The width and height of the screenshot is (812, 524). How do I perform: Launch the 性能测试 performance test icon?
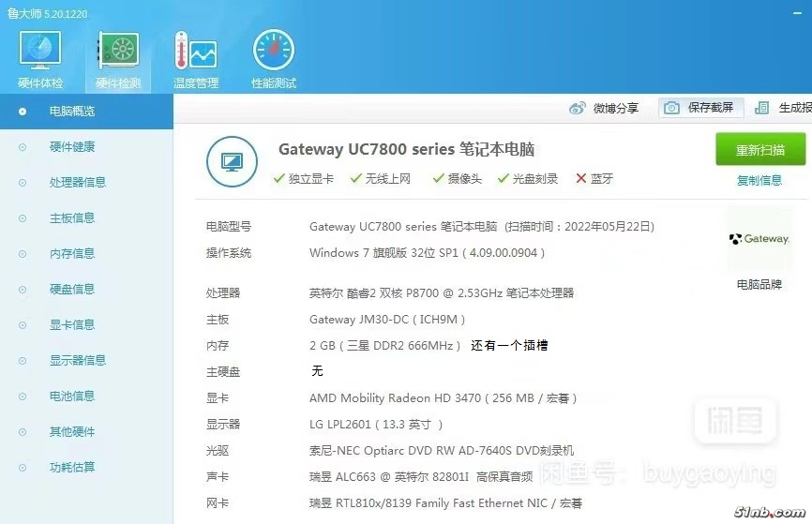pos(274,52)
